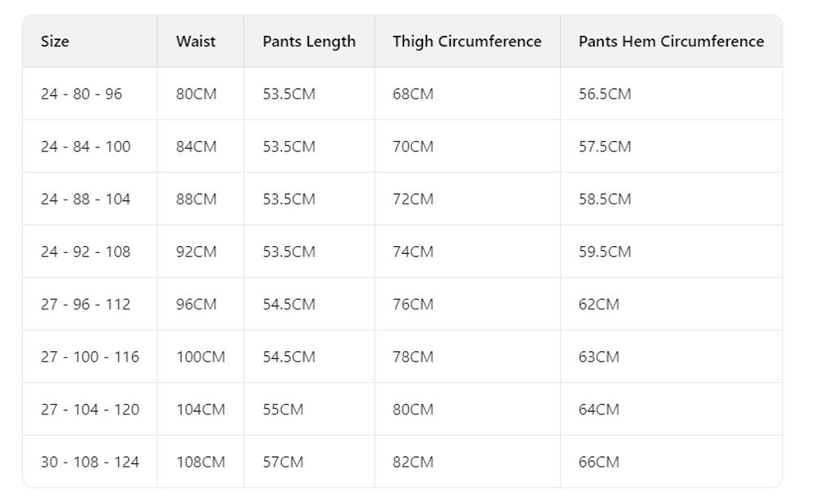The image size is (815, 504).
Task: Click the Size column header
Action: [x=55, y=41]
